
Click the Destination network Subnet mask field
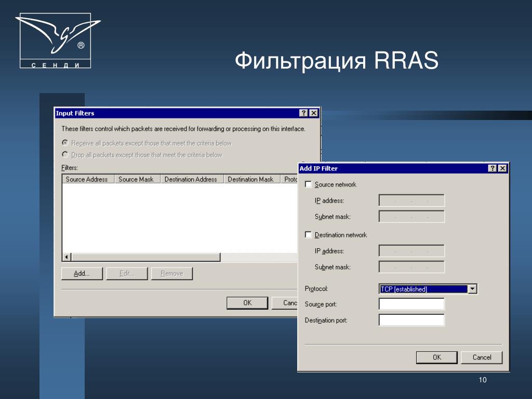pos(411,267)
